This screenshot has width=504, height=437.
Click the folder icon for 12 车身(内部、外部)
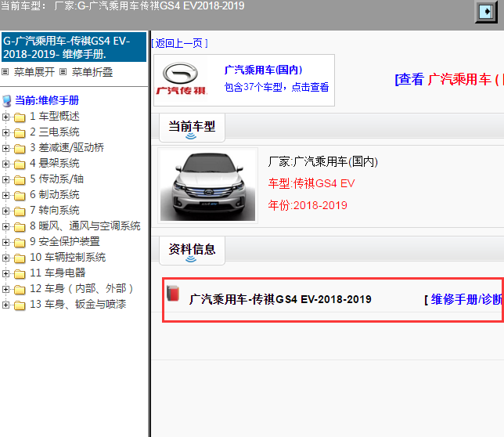pyautogui.click(x=20, y=290)
